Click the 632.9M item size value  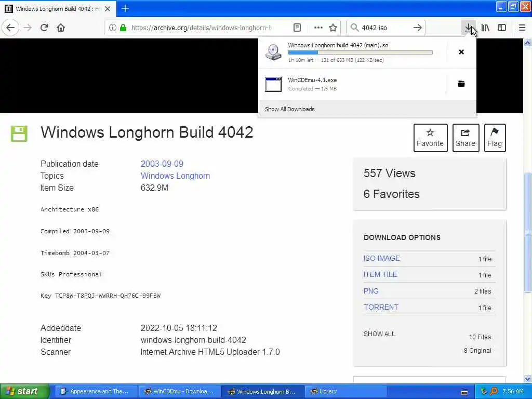point(154,188)
